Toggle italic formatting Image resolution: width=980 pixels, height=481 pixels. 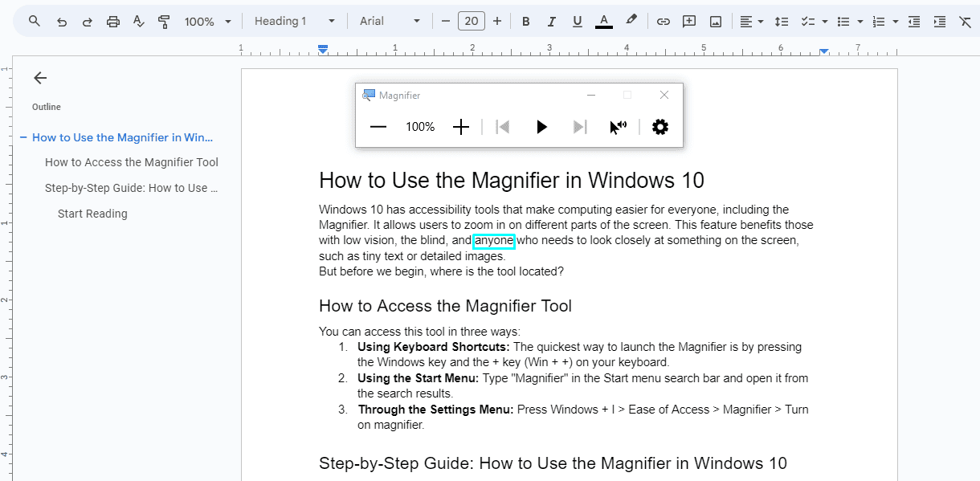coord(551,22)
